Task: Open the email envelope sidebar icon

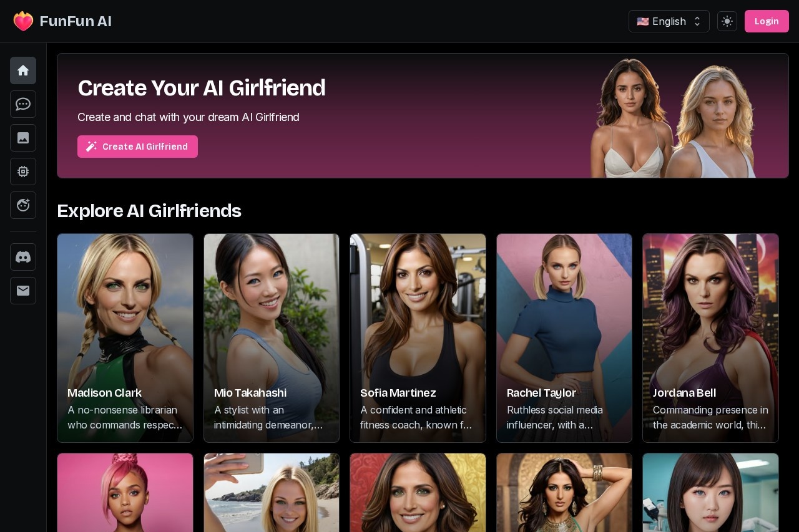Action: click(x=23, y=291)
